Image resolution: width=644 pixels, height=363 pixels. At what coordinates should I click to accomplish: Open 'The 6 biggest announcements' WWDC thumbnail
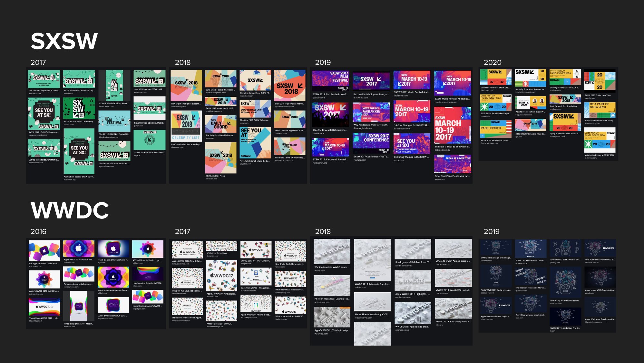point(113,249)
